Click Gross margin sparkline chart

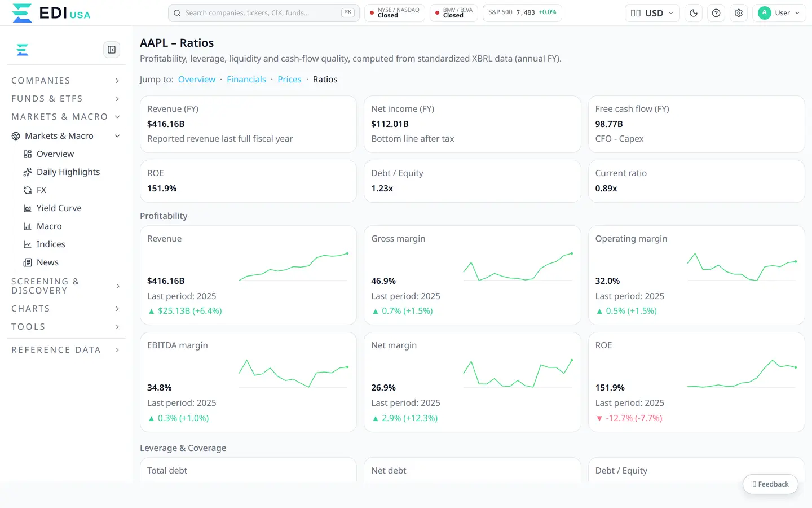tap(518, 267)
